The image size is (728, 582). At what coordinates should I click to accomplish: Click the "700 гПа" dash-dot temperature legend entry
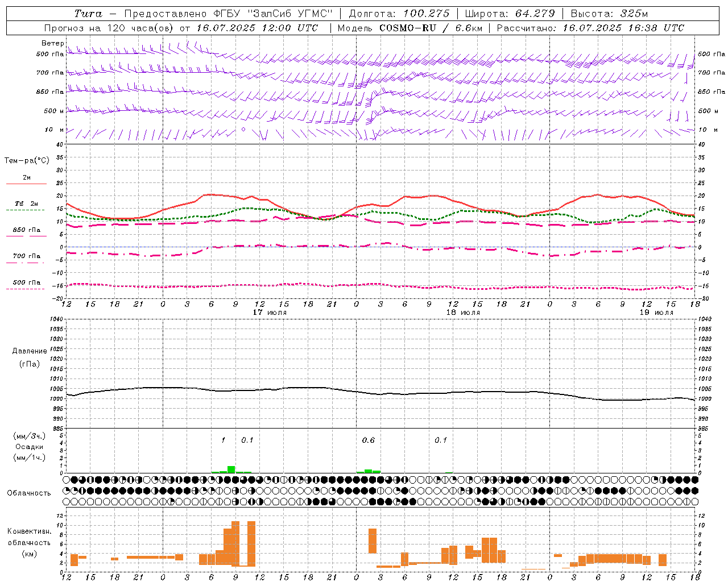coord(26,256)
